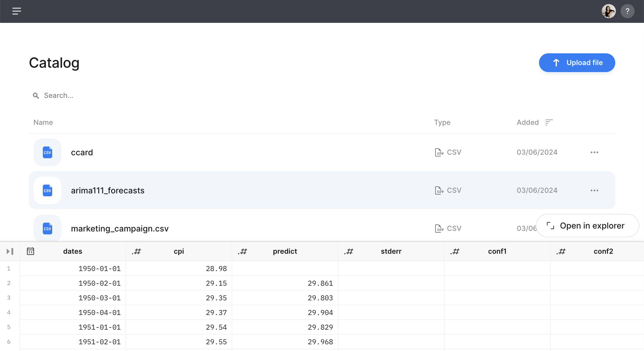The height and width of the screenshot is (351, 644).
Task: Select the ccard file name
Action: 82,152
